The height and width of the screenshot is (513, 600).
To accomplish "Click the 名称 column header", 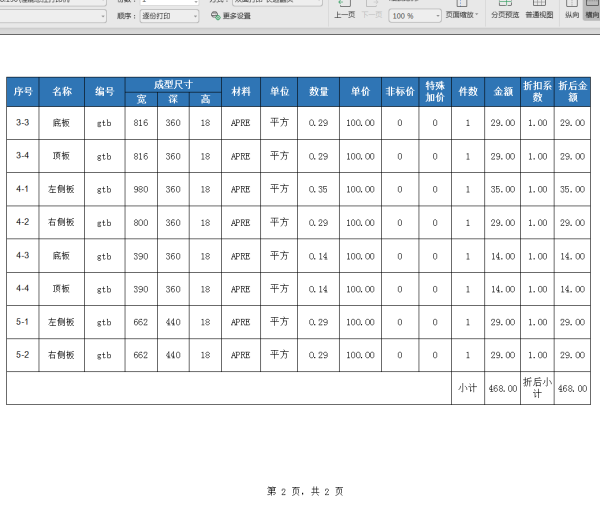I will (x=62, y=92).
